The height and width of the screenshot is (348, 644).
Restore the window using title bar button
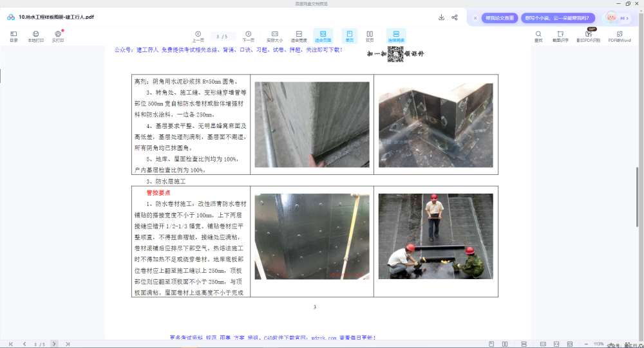point(627,4)
